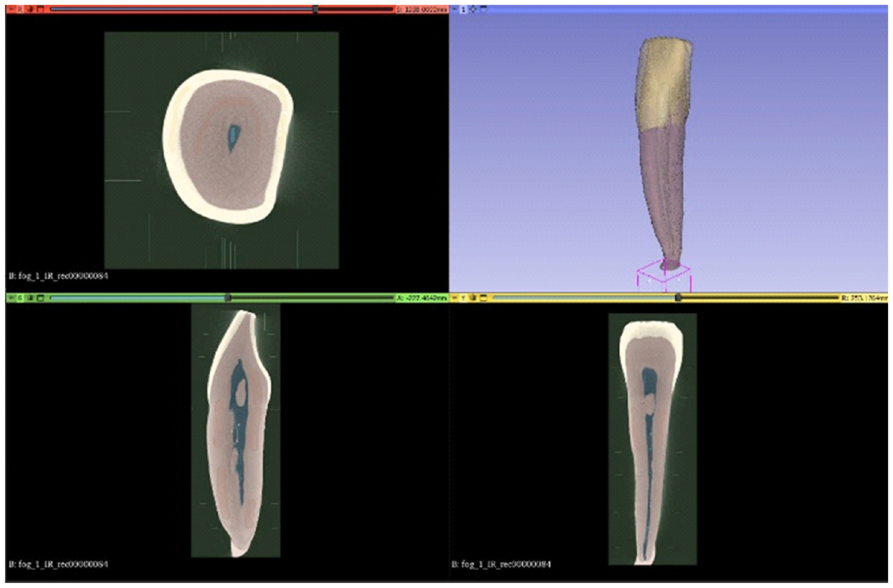Click the green slice offset slider handle
This screenshot has width=893, height=588.
pyautogui.click(x=228, y=298)
